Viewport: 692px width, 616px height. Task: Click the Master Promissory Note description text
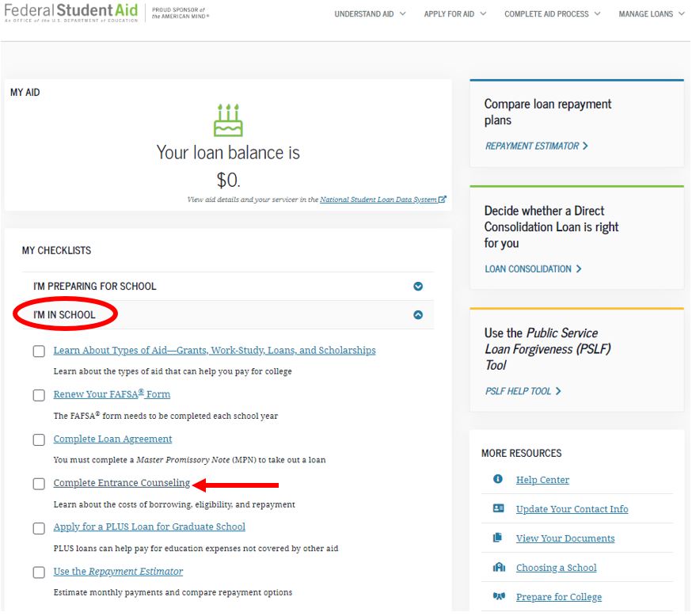click(189, 460)
